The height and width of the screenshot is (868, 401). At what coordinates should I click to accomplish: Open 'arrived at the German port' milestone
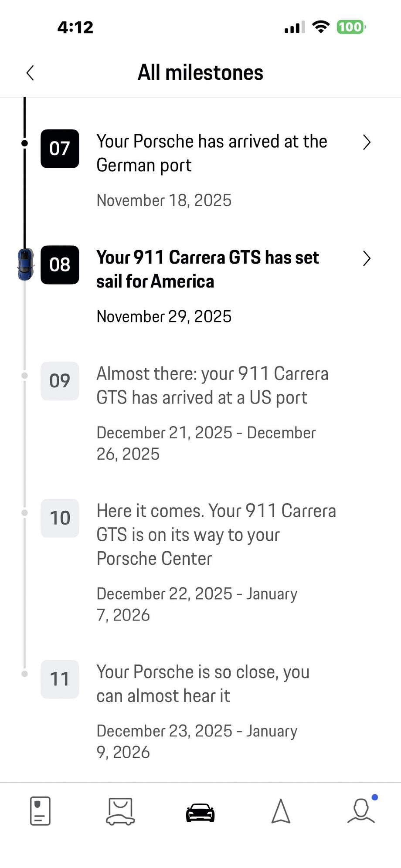click(212, 153)
